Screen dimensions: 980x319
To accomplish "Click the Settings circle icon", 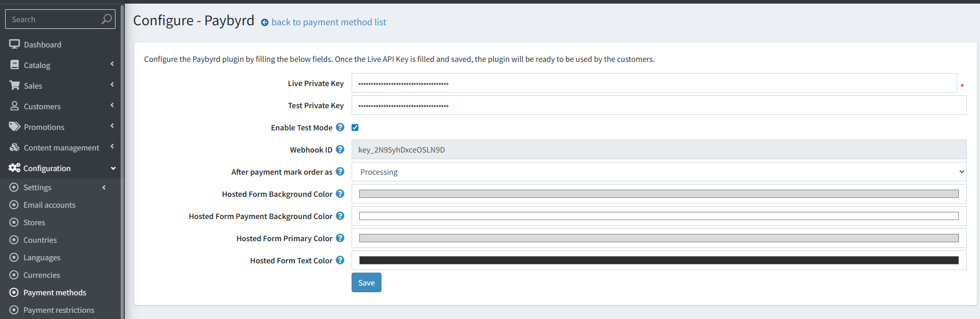I will (14, 187).
